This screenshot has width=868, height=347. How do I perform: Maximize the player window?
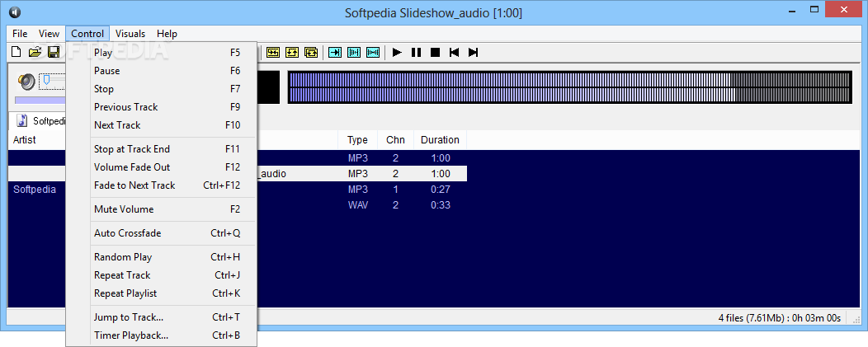click(x=814, y=9)
